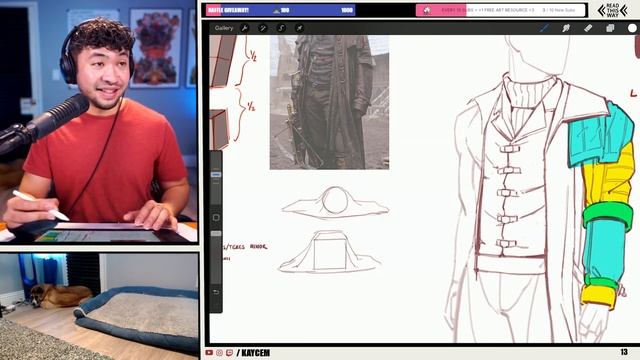This screenshot has width=640, height=360.
Task: Click the YouTube icon in footer
Action: tap(209, 352)
